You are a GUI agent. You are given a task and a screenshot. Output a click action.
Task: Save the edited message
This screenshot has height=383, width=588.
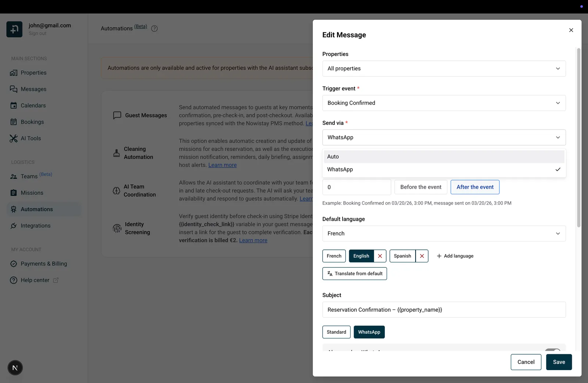(559, 362)
